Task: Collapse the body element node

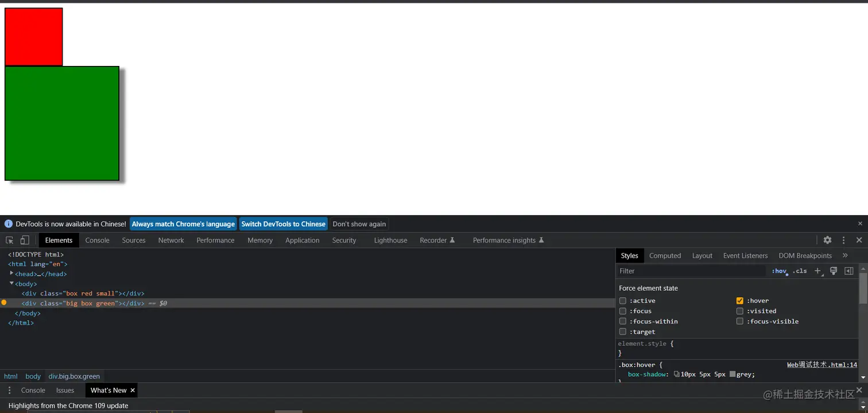Action: pyautogui.click(x=11, y=283)
